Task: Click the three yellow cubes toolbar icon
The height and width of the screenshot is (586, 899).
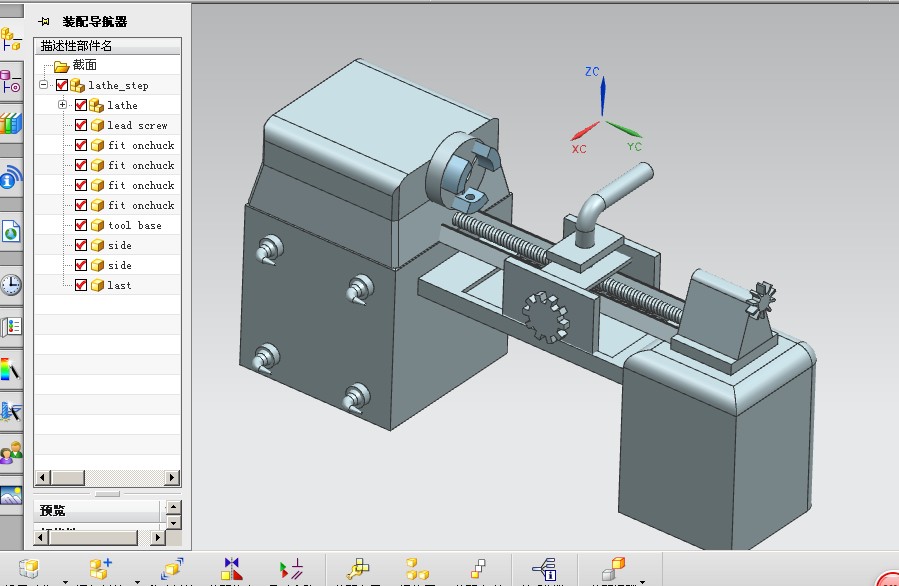Action: [x=417, y=568]
